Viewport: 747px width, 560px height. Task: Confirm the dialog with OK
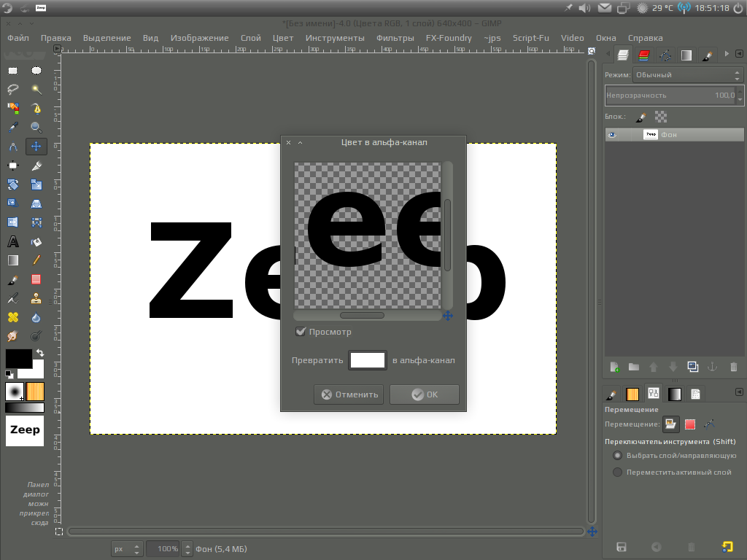coord(425,394)
